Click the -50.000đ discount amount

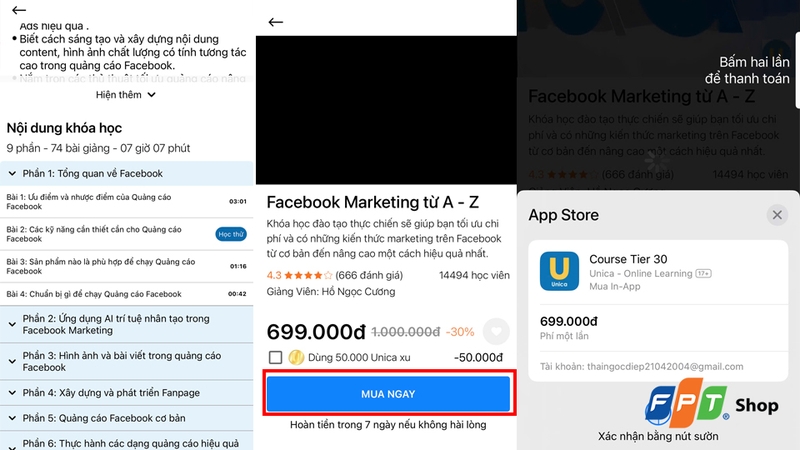coord(478,358)
